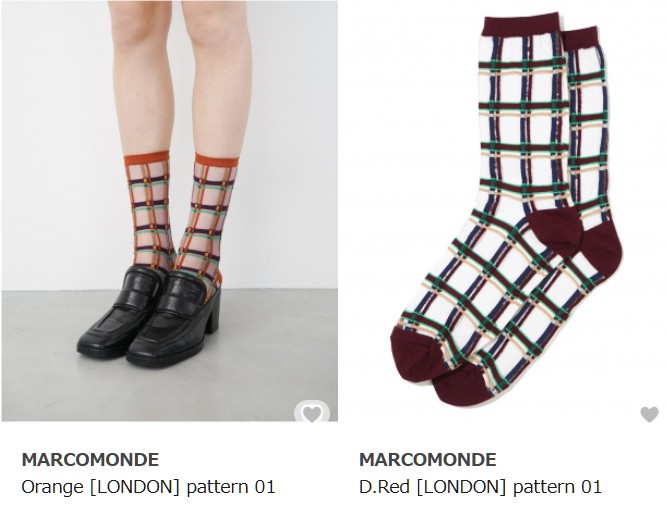Open the D.Red [LONDON] pattern 01 title link
667x511 pixels.
click(x=480, y=486)
